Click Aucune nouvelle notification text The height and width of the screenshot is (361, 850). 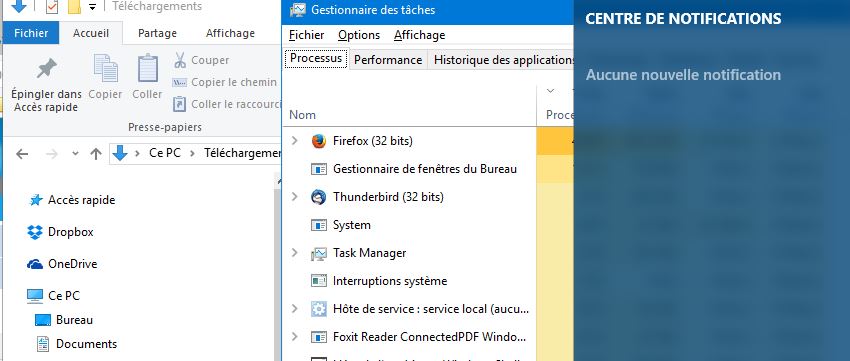[x=683, y=75]
